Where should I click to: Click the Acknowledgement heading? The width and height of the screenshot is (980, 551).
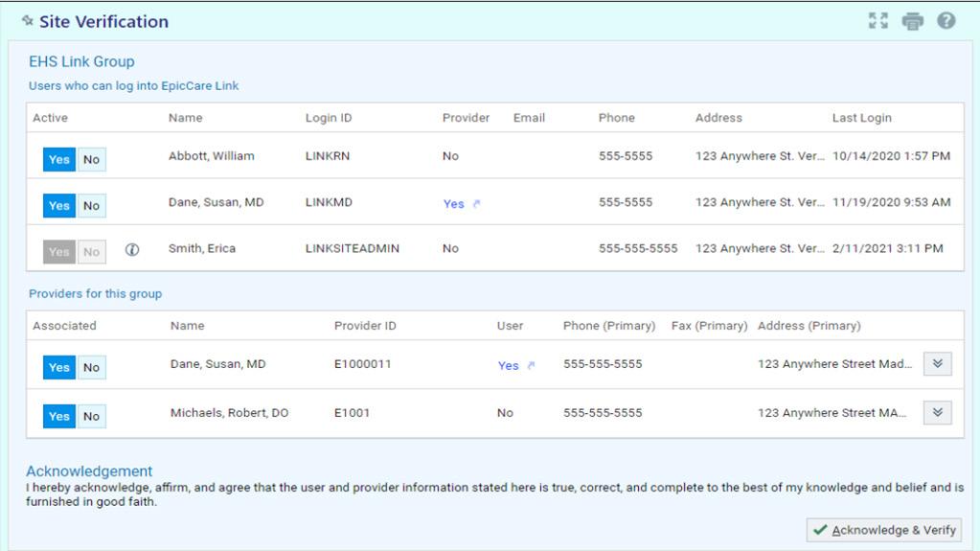coord(89,471)
